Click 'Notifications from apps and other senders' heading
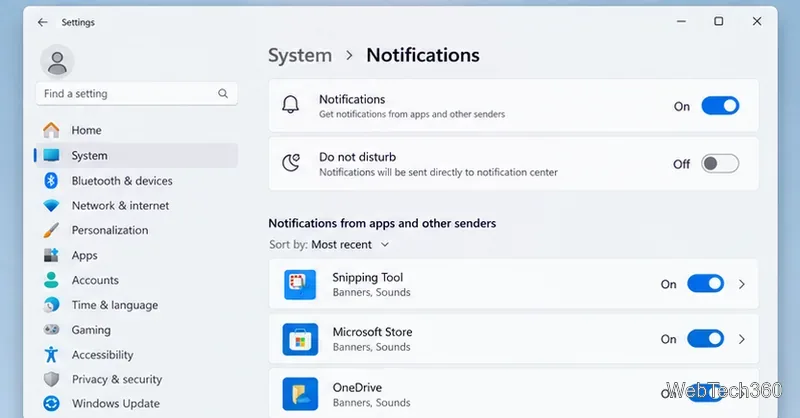 click(382, 223)
